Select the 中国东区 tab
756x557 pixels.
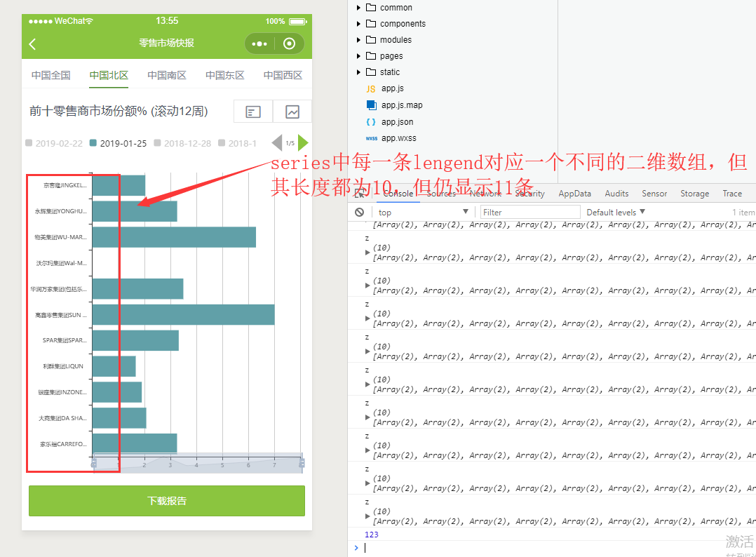224,75
